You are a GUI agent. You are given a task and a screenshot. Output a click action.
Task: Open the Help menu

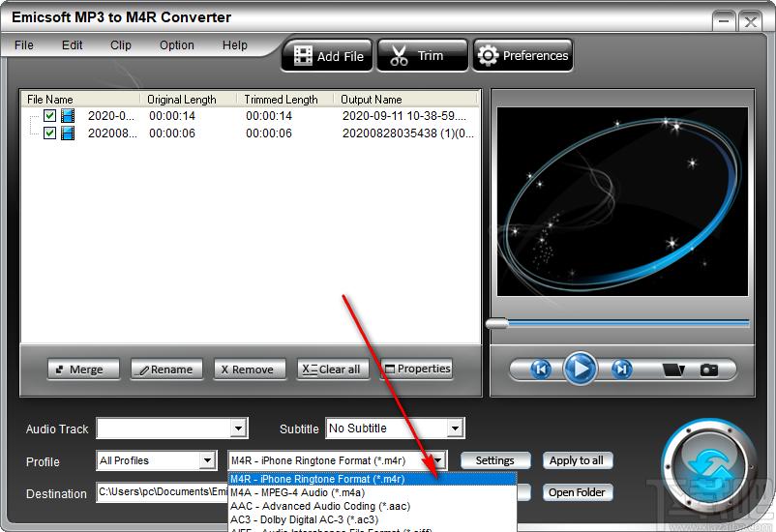pos(234,45)
